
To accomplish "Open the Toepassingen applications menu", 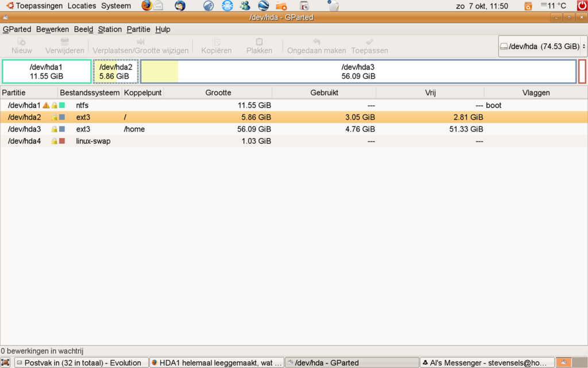I will (38, 6).
